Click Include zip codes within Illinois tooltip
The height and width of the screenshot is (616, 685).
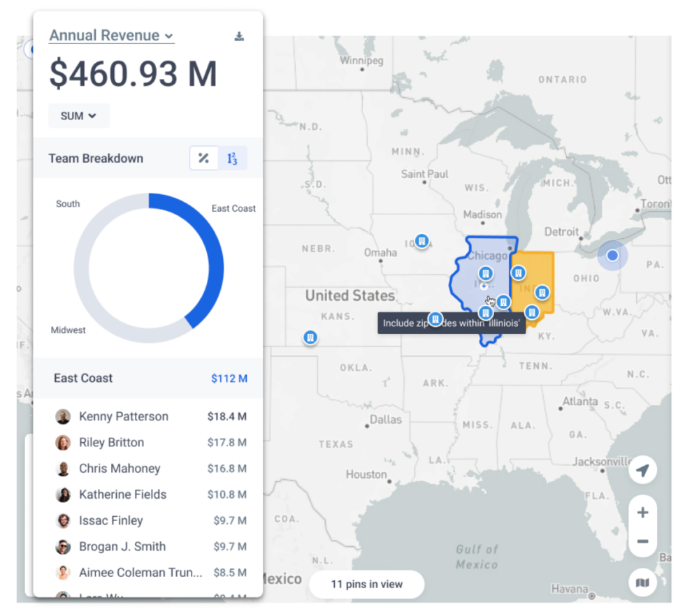click(x=451, y=323)
